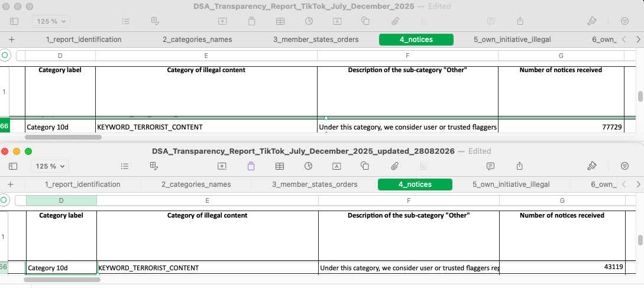Switch to 1_report_identification tab in background window

click(84, 40)
